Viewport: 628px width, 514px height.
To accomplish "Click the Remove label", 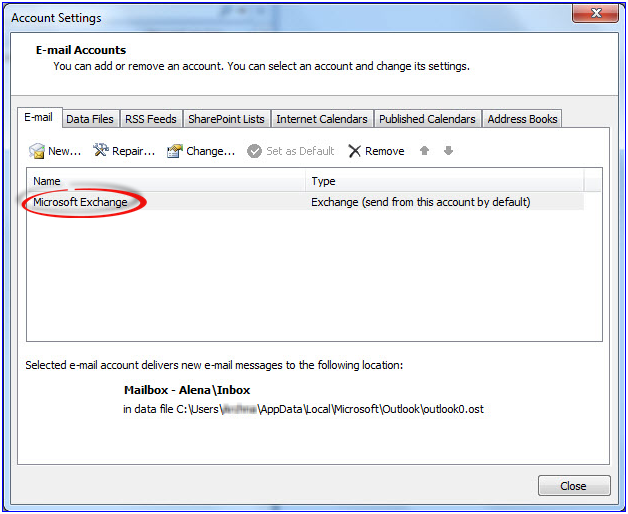I will [384, 151].
